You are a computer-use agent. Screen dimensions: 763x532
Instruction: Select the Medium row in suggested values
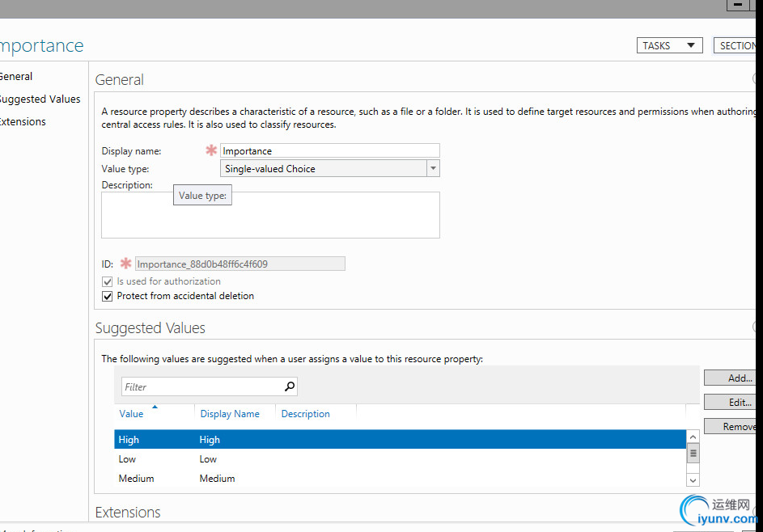400,479
